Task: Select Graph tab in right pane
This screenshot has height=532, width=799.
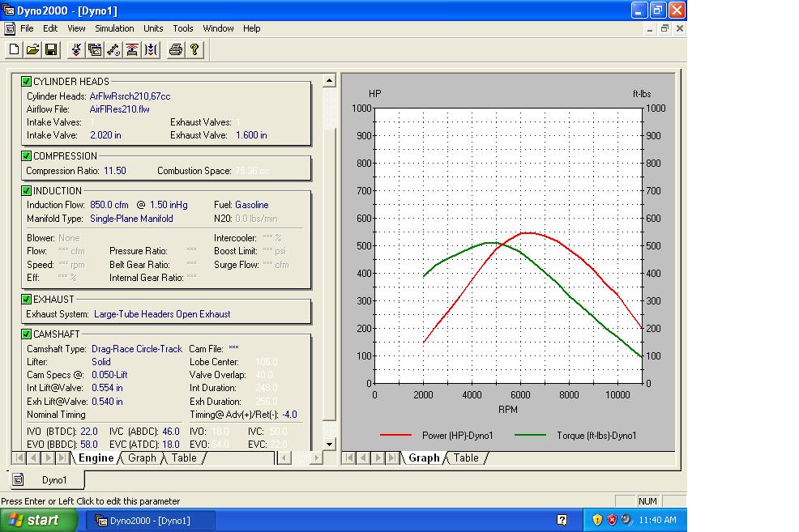Action: (x=424, y=458)
